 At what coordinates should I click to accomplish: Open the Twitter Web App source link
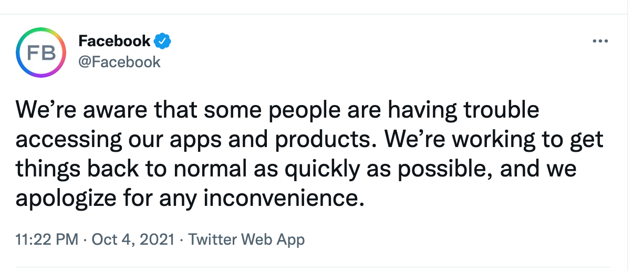[x=246, y=240]
